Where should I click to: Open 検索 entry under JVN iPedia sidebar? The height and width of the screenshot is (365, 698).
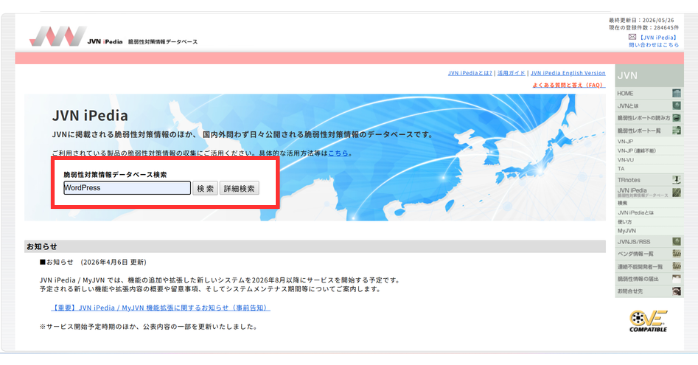pos(622,203)
